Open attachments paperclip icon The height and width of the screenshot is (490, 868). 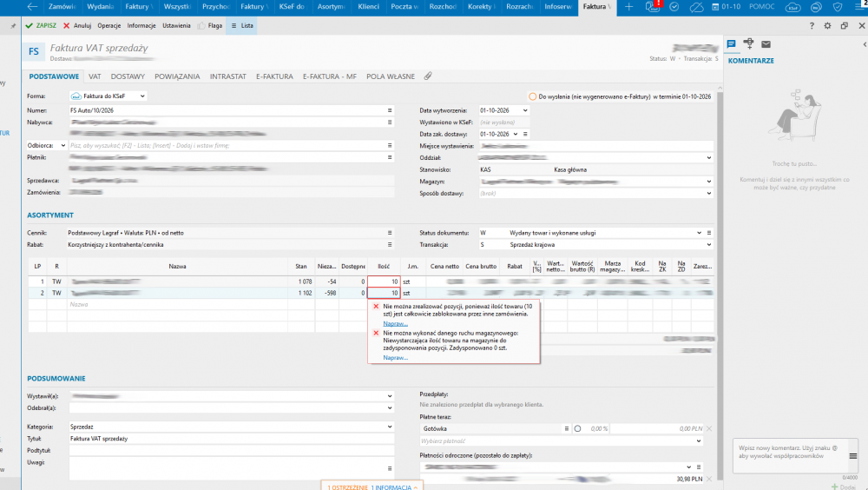(428, 76)
